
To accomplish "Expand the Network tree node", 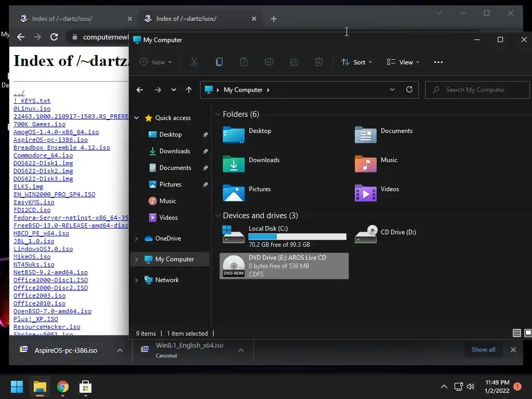I will pos(137,280).
